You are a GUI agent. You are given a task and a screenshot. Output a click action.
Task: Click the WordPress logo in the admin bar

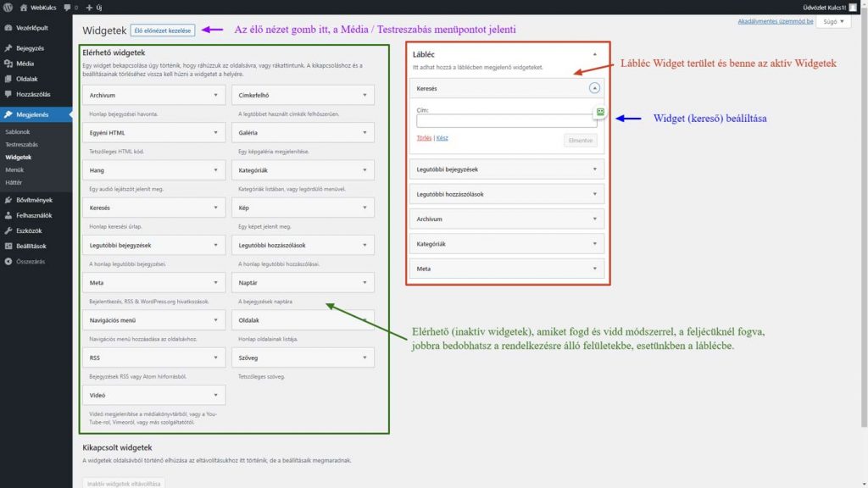8,7
